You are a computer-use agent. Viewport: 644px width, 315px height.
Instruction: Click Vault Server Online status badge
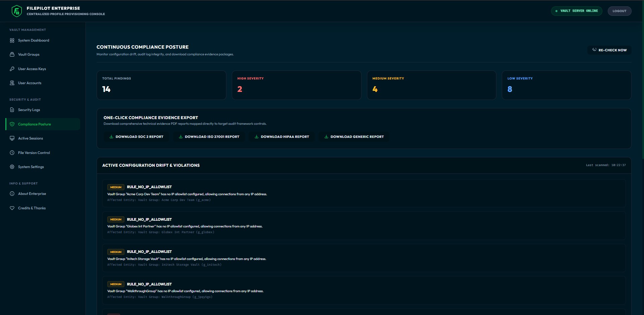pyautogui.click(x=576, y=11)
